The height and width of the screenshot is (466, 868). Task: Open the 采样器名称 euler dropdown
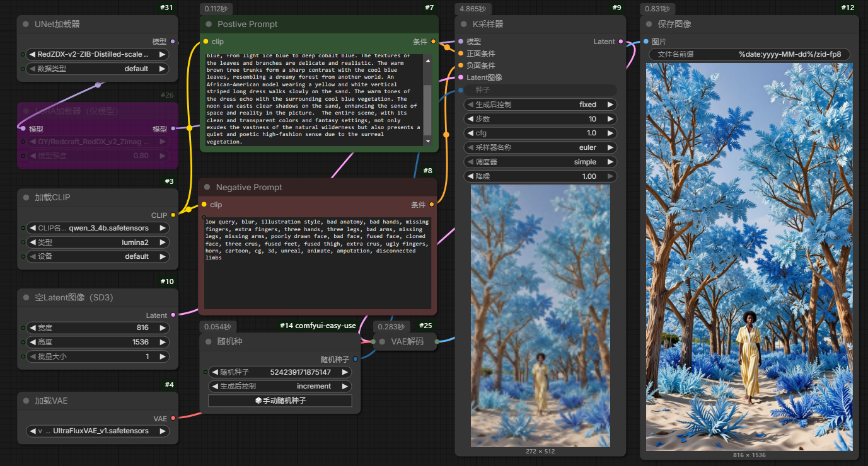coord(540,147)
